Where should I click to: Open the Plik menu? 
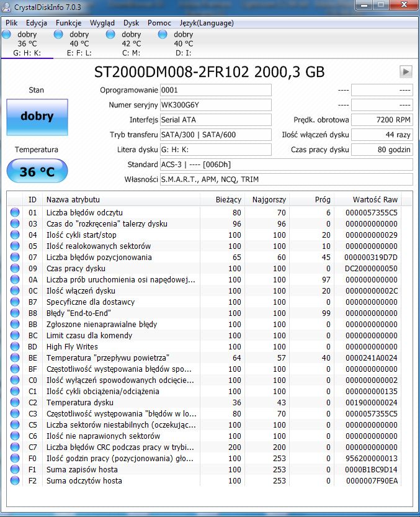pyautogui.click(x=11, y=23)
